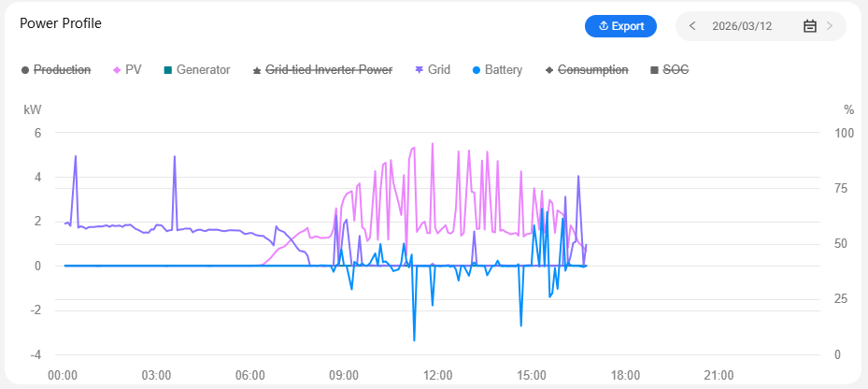
Task: Toggle the PV series label
Action: [133, 70]
